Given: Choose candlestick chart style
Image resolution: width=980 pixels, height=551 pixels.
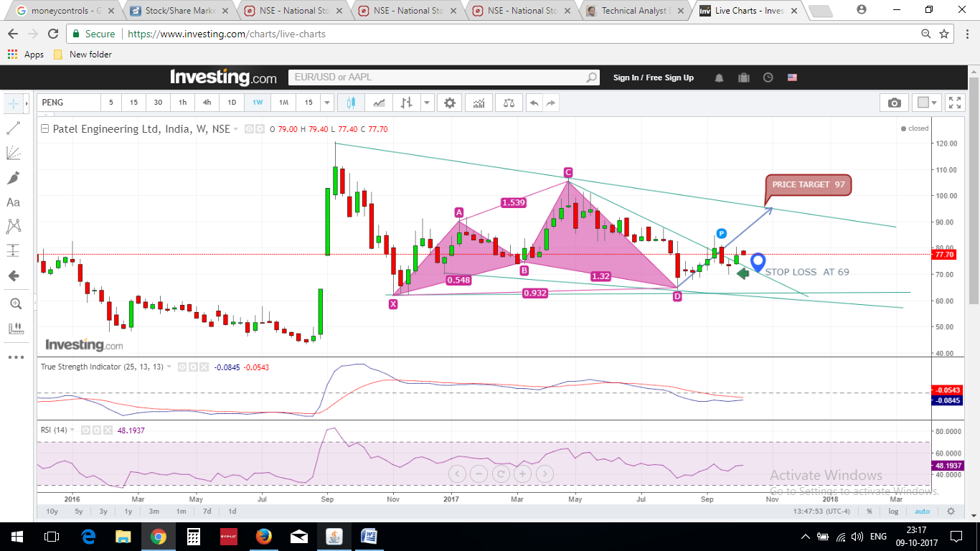Looking at the screenshot, I should 351,103.
